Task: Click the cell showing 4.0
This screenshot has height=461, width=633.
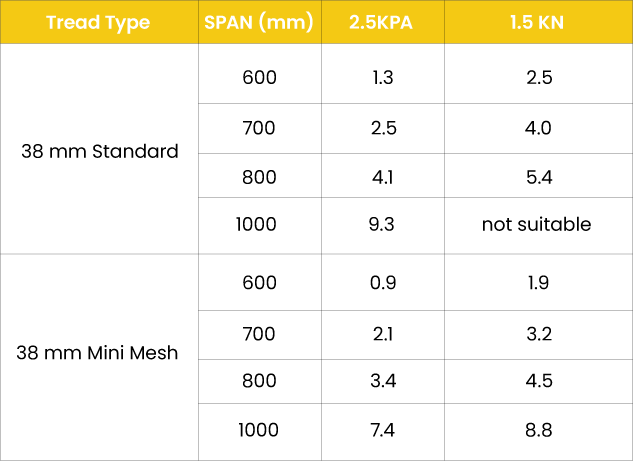Action: click(536, 127)
